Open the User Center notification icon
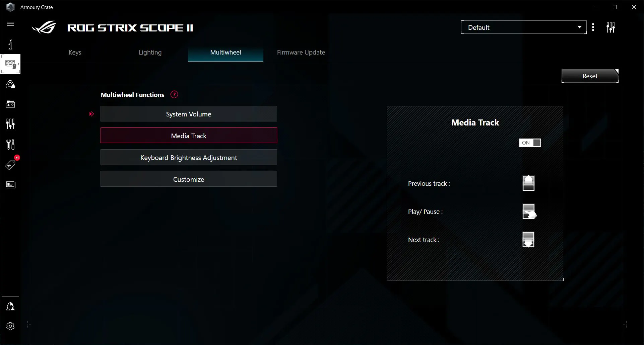This screenshot has width=644, height=345. point(10,307)
